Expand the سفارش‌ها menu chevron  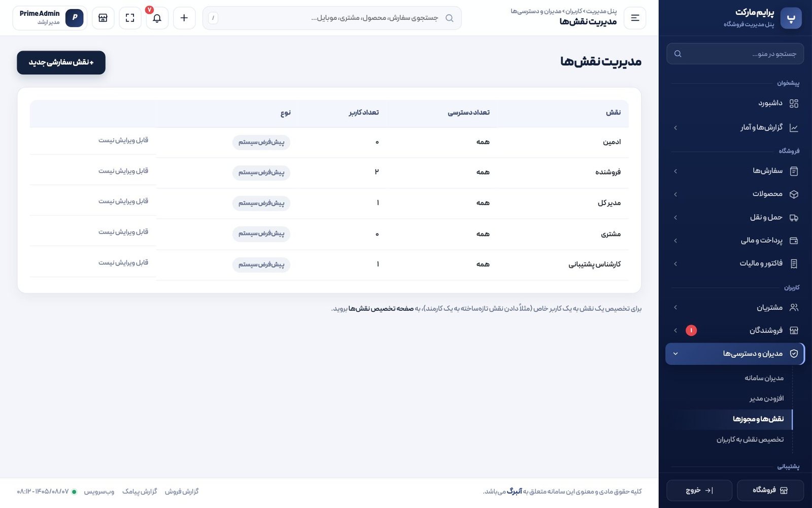click(x=675, y=171)
